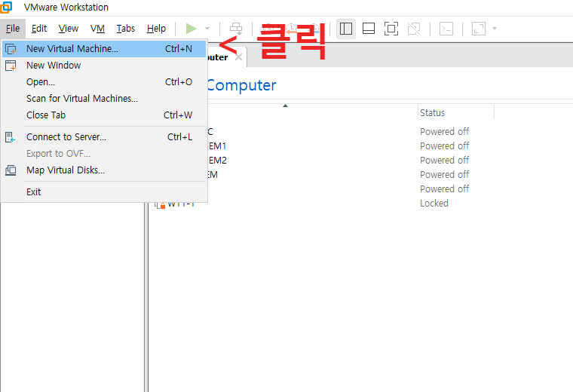Click the New Virtual Machine menu icon

(11, 48)
